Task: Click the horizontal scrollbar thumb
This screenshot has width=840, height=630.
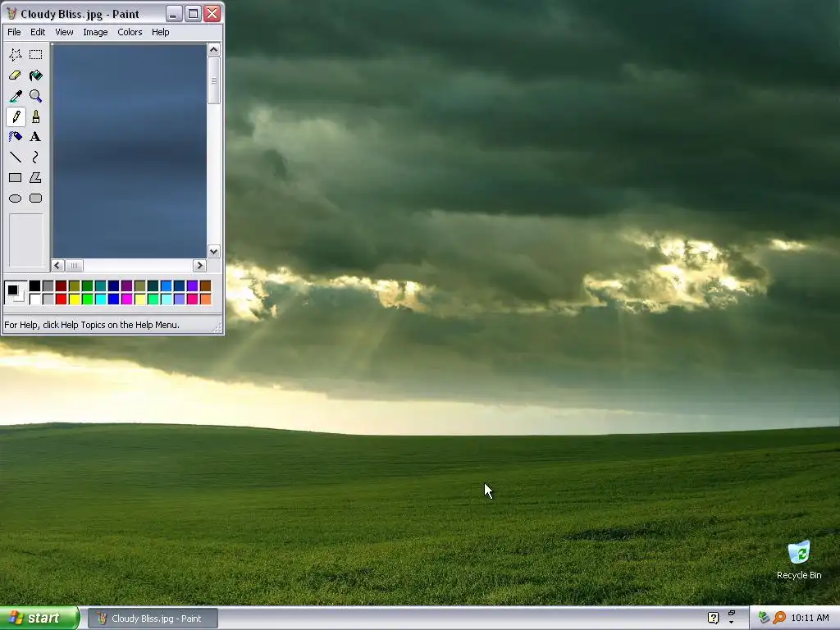Action: [74, 265]
